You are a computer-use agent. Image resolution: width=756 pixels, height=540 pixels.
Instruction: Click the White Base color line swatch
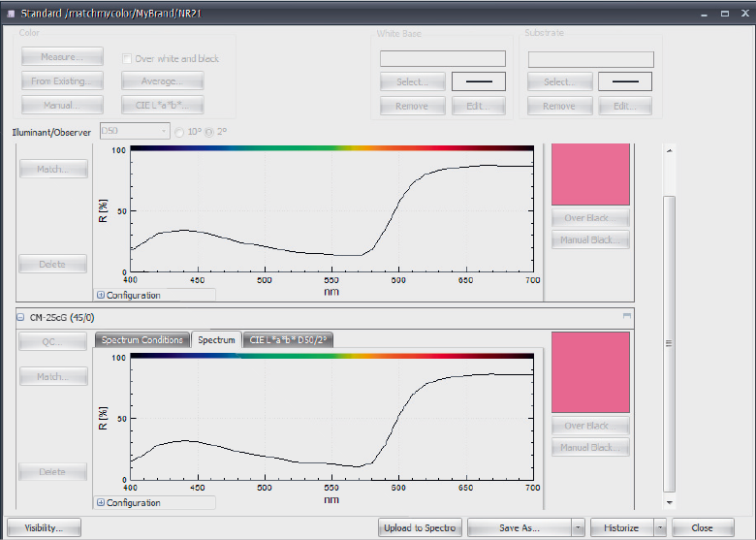(x=479, y=81)
